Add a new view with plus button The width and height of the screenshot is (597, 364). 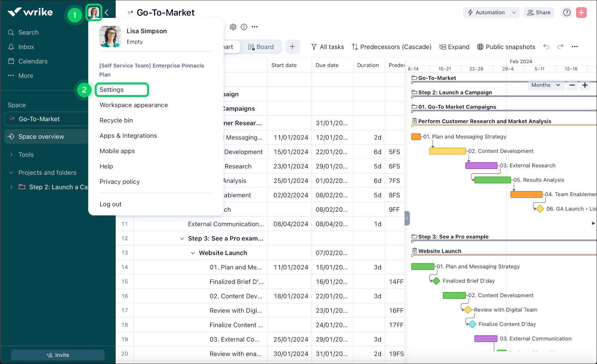click(292, 47)
